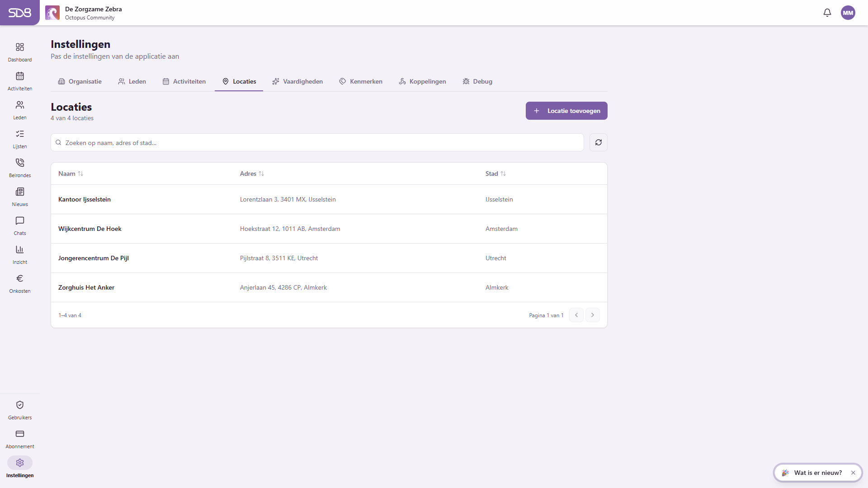The image size is (868, 488).
Task: Click Locatie toevoegen button
Action: [x=566, y=111]
